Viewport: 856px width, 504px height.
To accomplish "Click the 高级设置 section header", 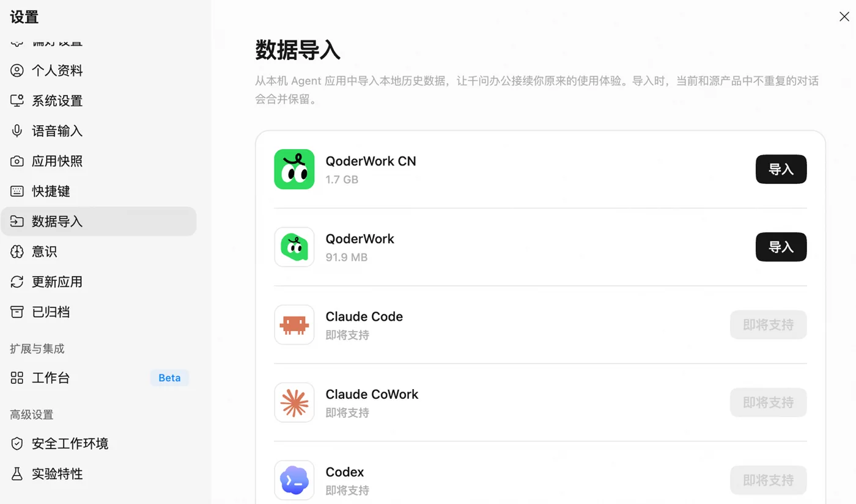I will click(x=32, y=415).
